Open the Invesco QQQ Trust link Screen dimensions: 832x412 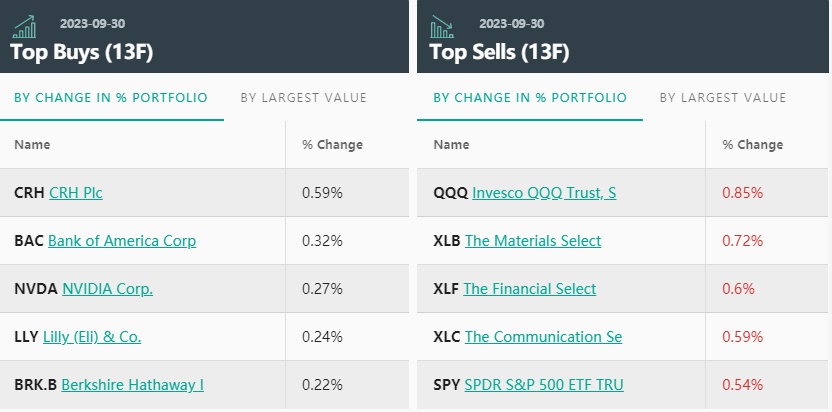(x=544, y=193)
